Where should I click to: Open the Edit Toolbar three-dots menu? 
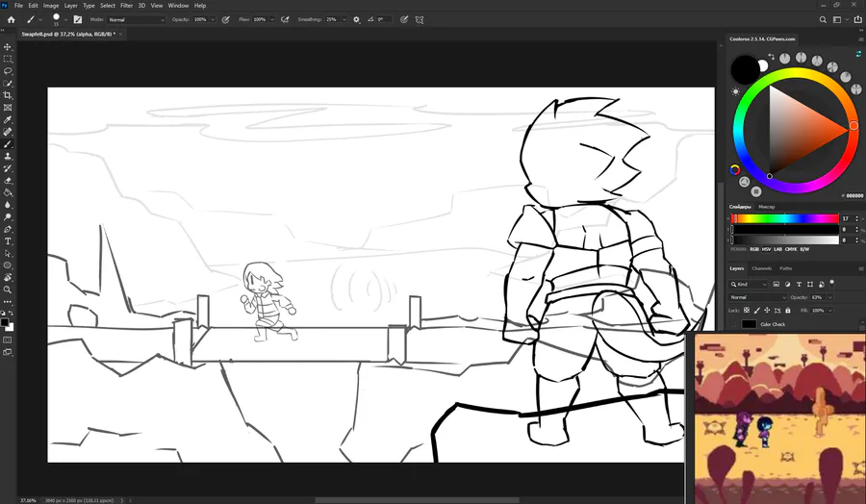point(8,302)
